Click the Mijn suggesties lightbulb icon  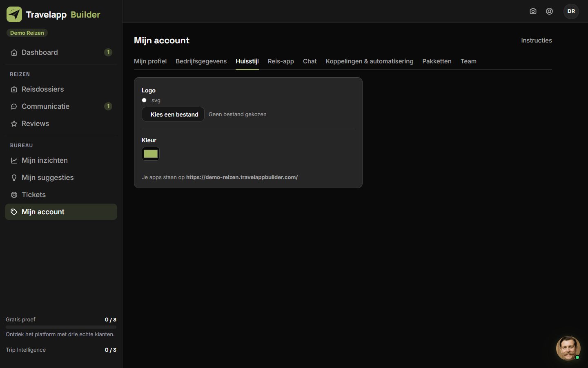pyautogui.click(x=14, y=177)
